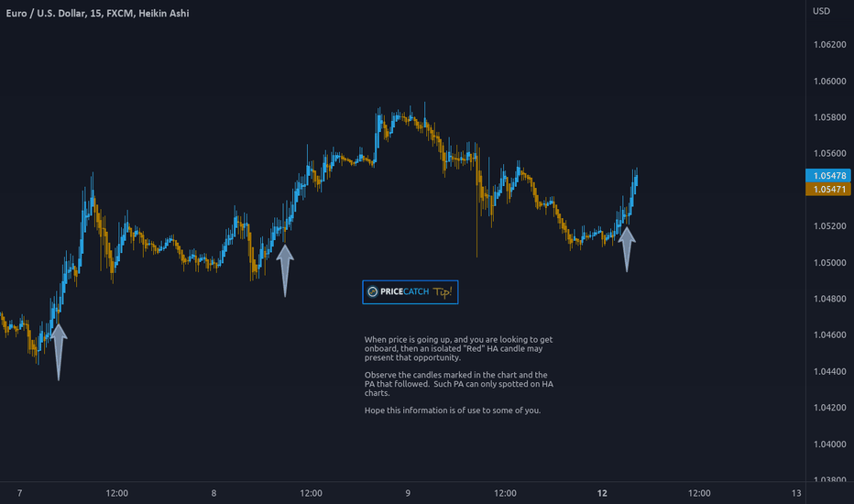Click date 13 on the time axis
This screenshot has height=504, width=854.
[796, 493]
